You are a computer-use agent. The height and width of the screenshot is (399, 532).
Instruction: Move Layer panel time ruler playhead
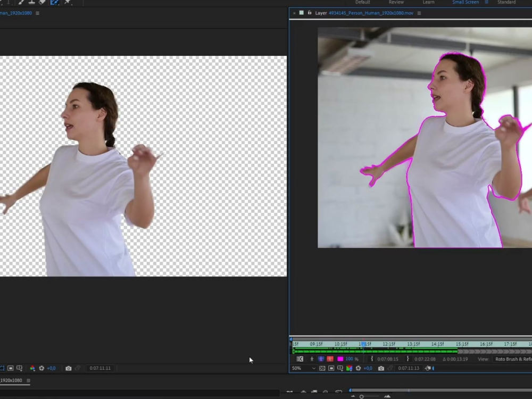[363, 344]
